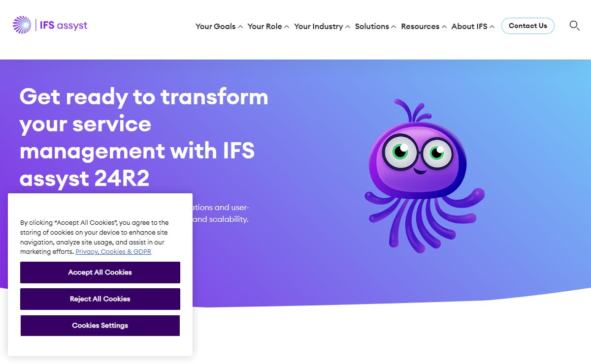Click the Contact Us button
The width and height of the screenshot is (591, 364).
(528, 26)
